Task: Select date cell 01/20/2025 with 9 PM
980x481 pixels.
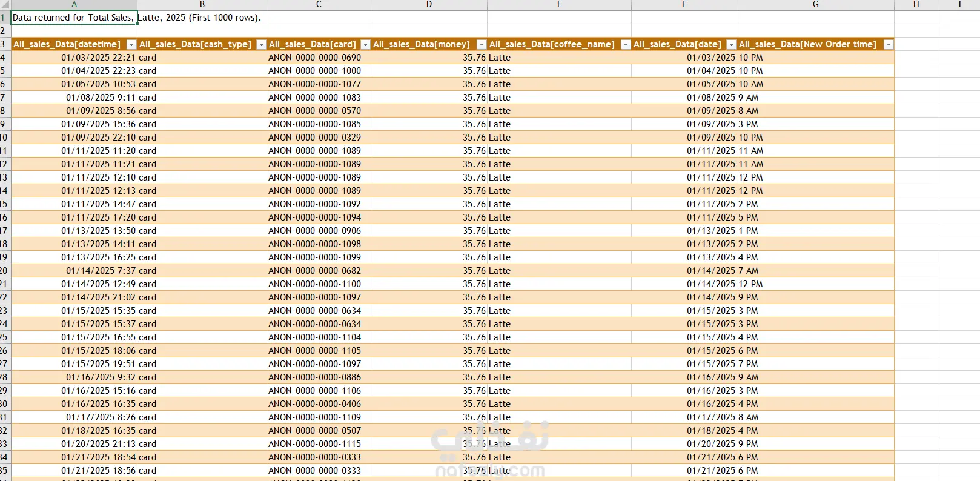Action: click(684, 444)
